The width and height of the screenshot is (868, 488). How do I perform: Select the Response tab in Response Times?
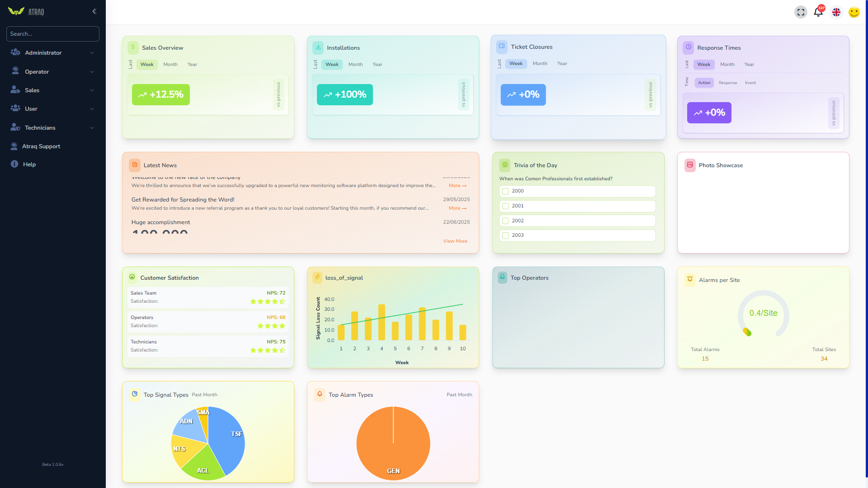[x=727, y=83]
